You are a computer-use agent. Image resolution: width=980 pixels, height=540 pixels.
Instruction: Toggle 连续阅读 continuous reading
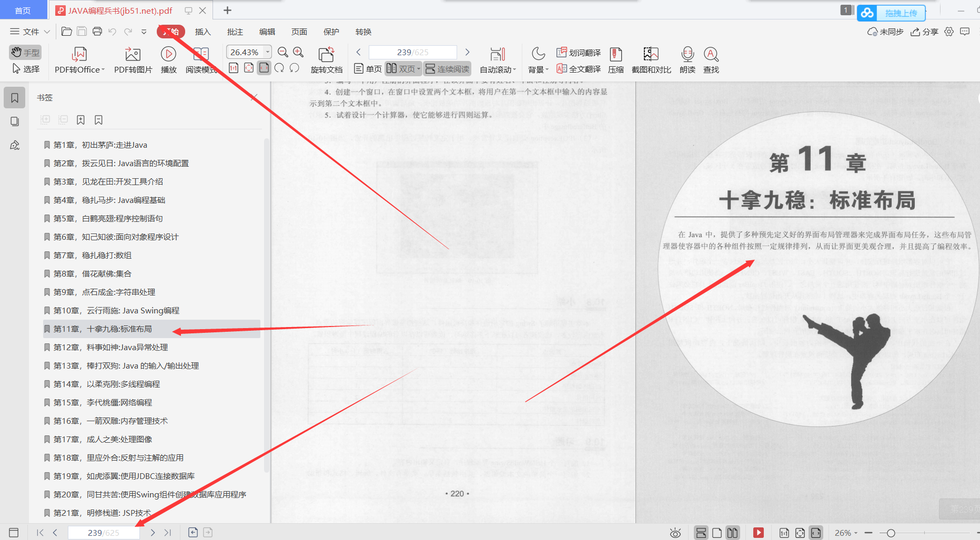coord(448,69)
